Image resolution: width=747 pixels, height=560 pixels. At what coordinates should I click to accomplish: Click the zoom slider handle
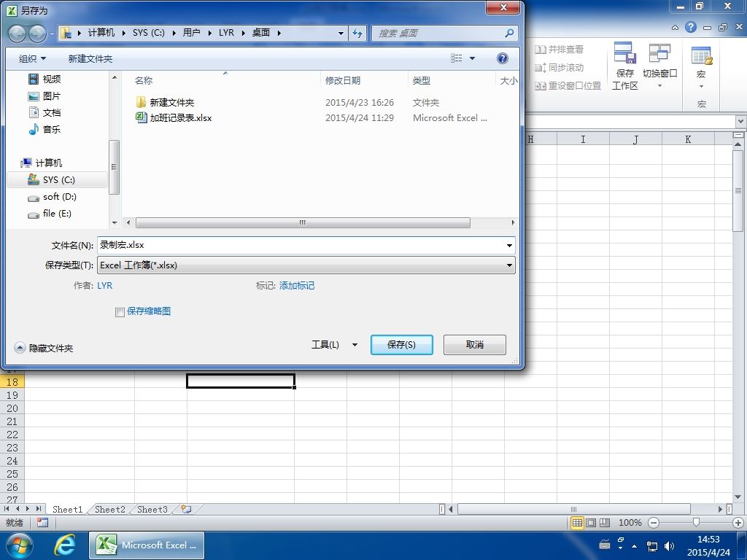[x=696, y=522]
